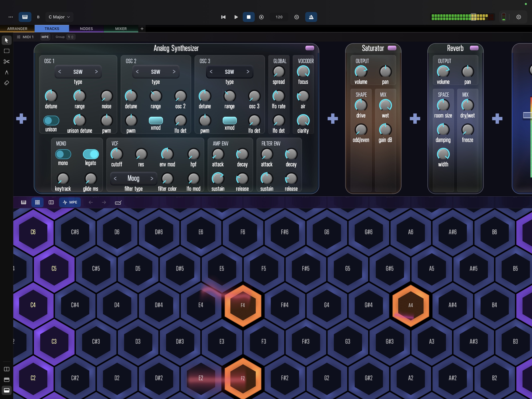Image resolution: width=532 pixels, height=399 pixels.
Task: Switch to the ARRANGER tab
Action: coord(17,29)
